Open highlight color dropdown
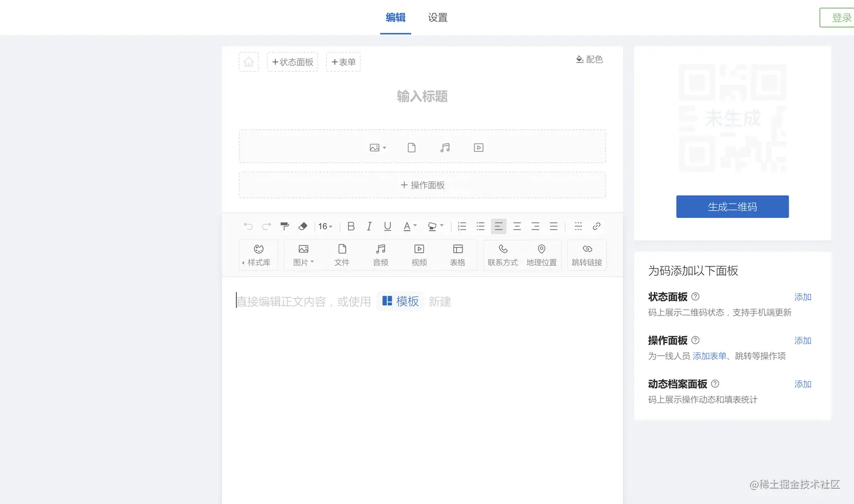 435,226
